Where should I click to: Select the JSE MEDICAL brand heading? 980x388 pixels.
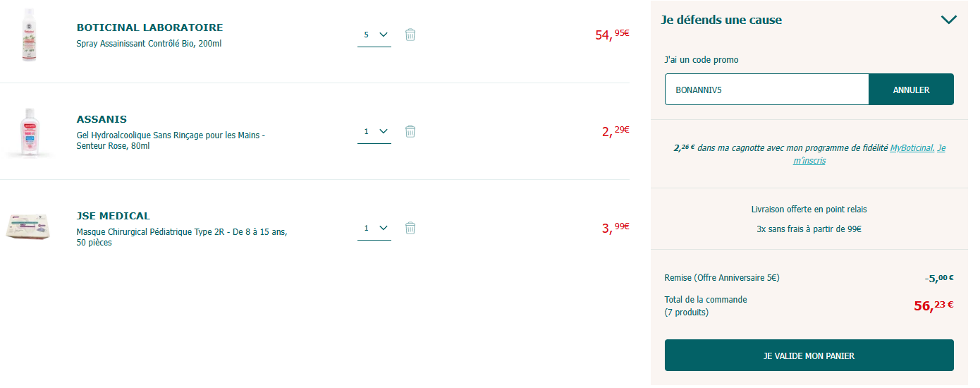click(113, 216)
